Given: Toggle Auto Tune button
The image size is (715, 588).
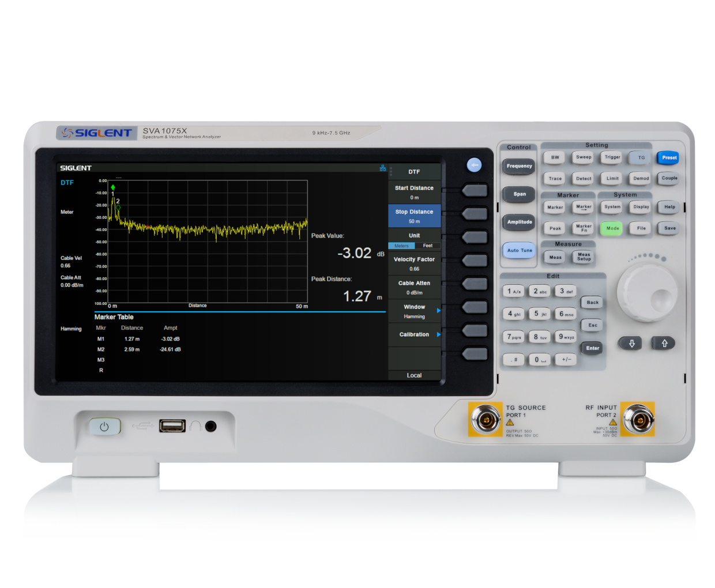Looking at the screenshot, I should pos(520,251).
